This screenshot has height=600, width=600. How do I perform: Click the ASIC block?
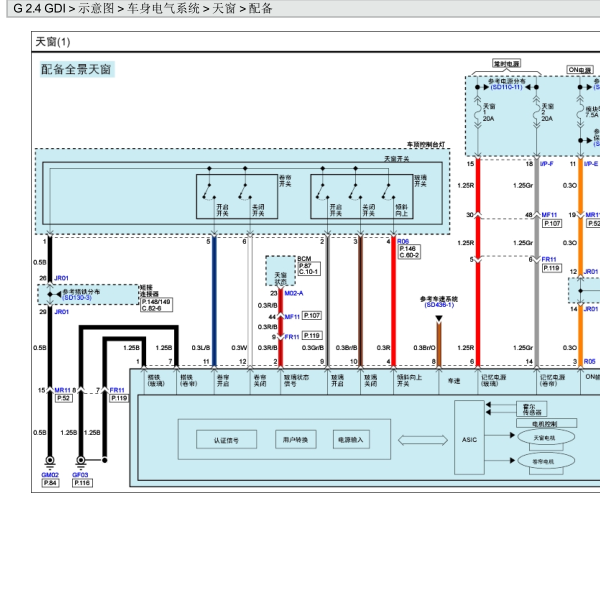pos(469,438)
